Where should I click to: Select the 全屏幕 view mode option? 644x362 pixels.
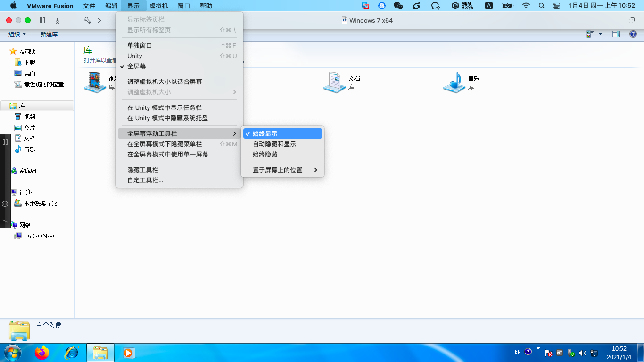(x=136, y=66)
